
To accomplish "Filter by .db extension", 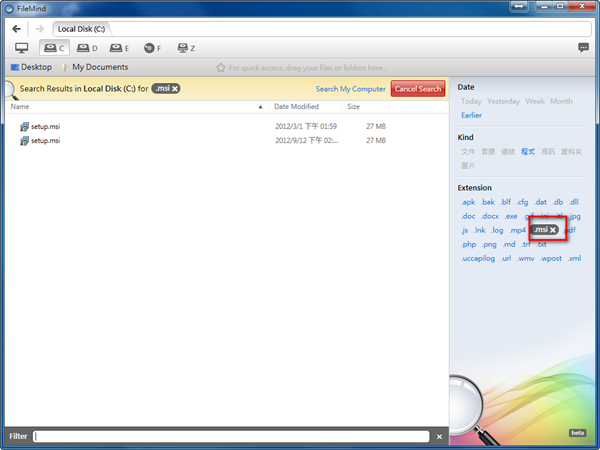I will [x=558, y=202].
